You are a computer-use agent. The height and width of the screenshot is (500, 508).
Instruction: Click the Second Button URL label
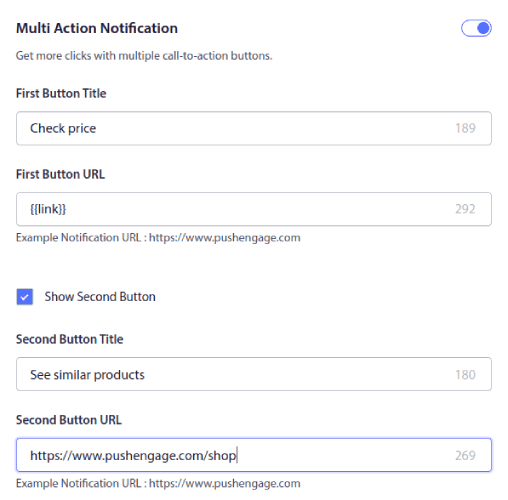pyautogui.click(x=69, y=420)
